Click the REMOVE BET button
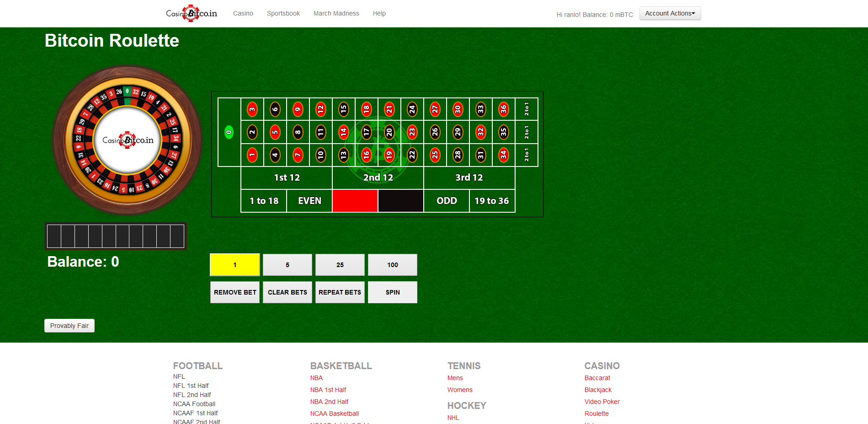868x424 pixels. tap(235, 292)
